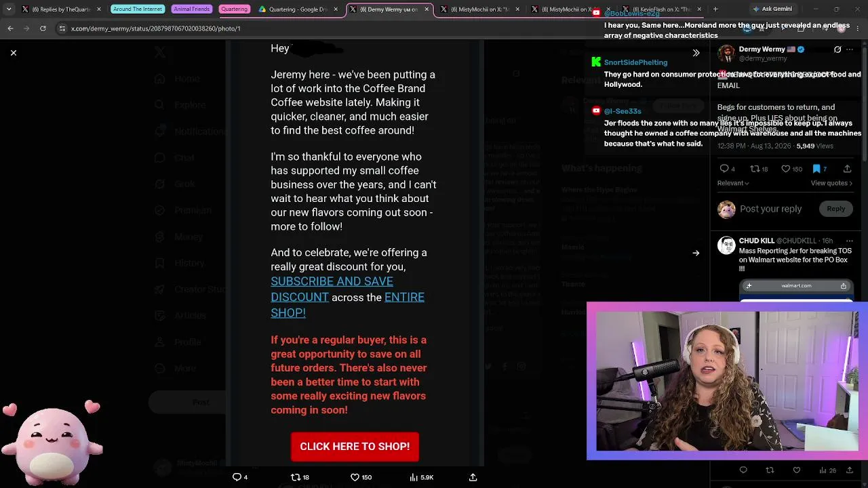The width and height of the screenshot is (868, 488).
Task: Share icon under the photo viewer
Action: pos(473,477)
